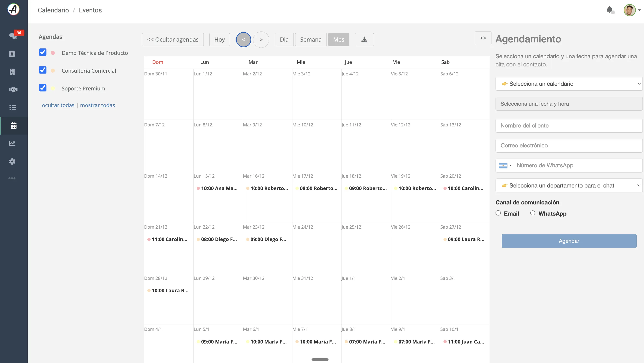Open the 10:00 Roberto event on Mar 16/12
Image resolution: width=644 pixels, height=363 pixels.
coord(267,188)
